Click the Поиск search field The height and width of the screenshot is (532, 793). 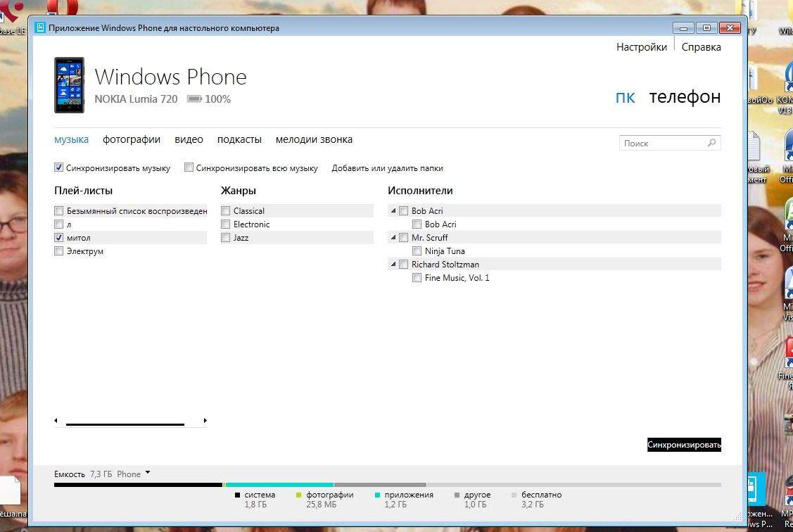(661, 143)
